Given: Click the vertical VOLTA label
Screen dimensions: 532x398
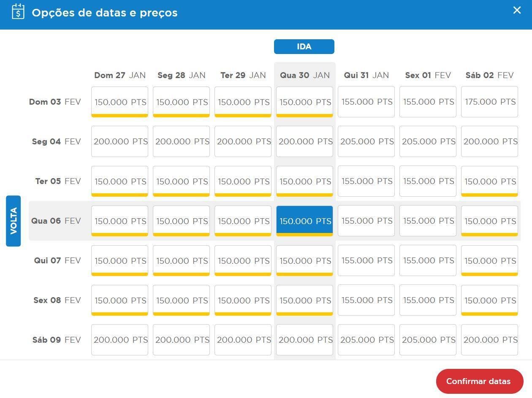Looking at the screenshot, I should coord(14,221).
